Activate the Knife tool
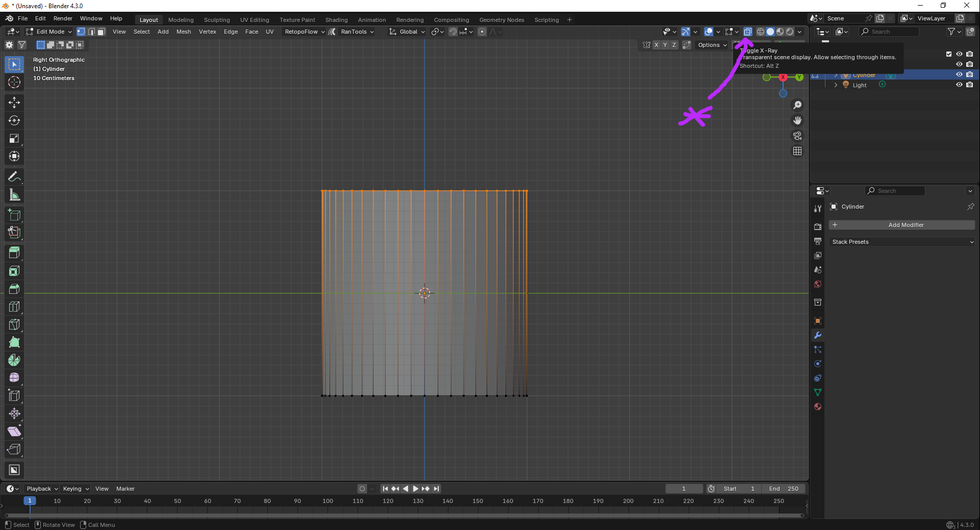This screenshot has height=530, width=980. click(14, 324)
